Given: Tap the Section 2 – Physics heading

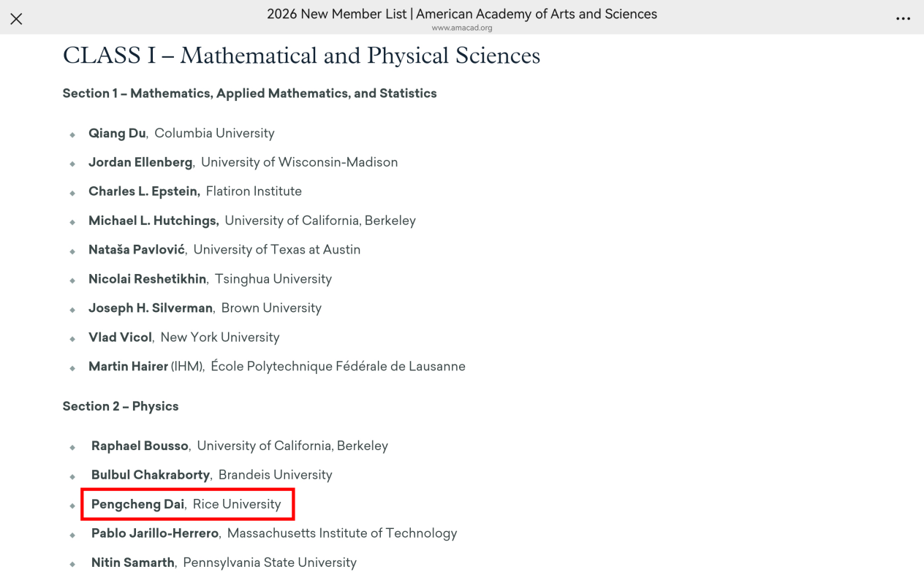Looking at the screenshot, I should 121,406.
